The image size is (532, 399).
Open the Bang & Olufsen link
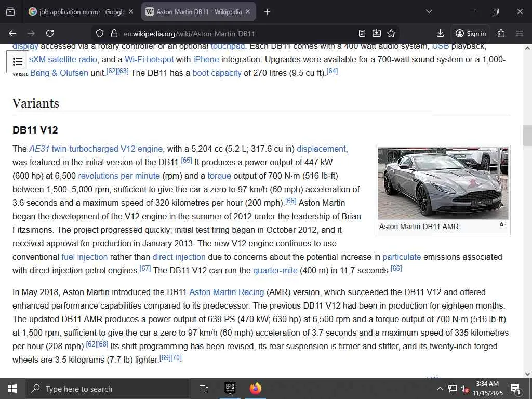[x=59, y=73]
